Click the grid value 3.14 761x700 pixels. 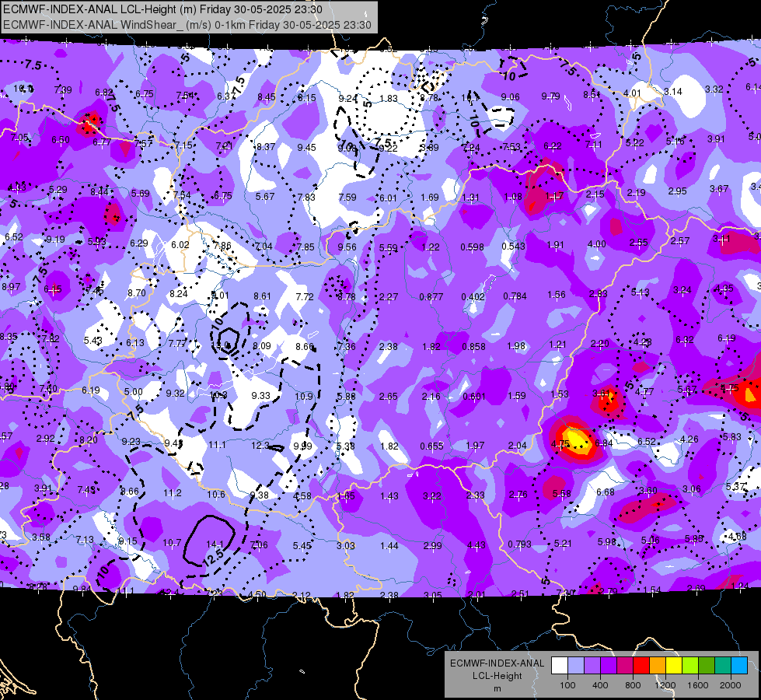[x=673, y=92]
